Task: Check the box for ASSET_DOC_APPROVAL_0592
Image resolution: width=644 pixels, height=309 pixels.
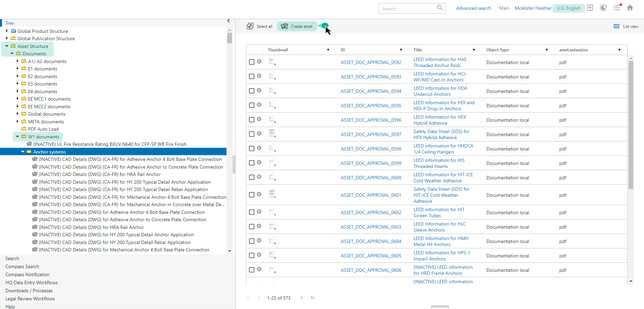Action: pos(252,62)
